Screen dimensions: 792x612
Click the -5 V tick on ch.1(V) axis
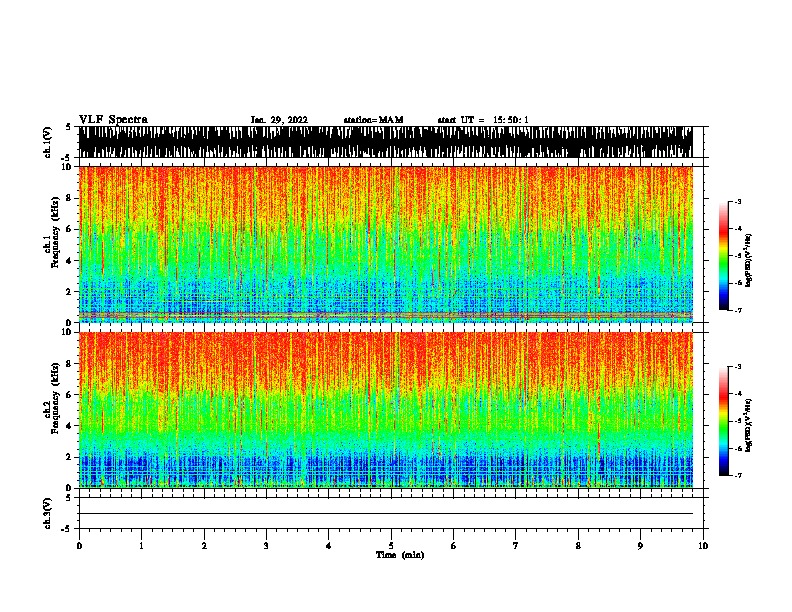67,158
